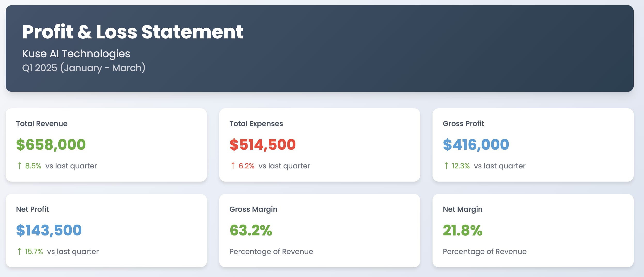Click the Net Margin card label
Image resolution: width=644 pixels, height=277 pixels.
[x=462, y=209]
